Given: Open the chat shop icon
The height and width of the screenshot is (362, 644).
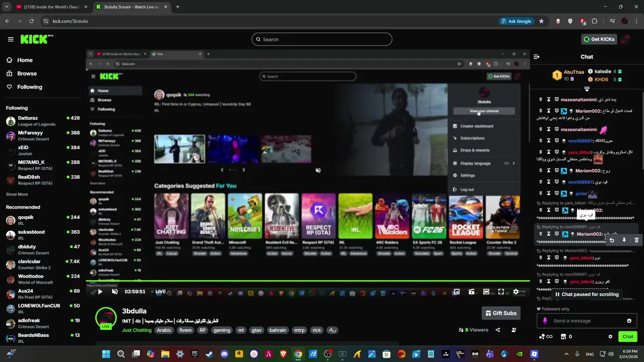Looking at the screenshot, I should (x=563, y=336).
